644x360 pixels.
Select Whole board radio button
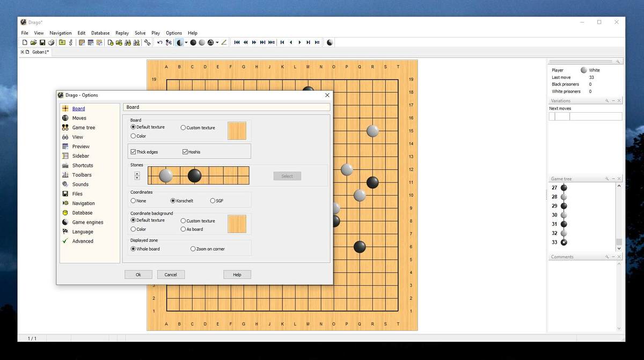point(133,249)
